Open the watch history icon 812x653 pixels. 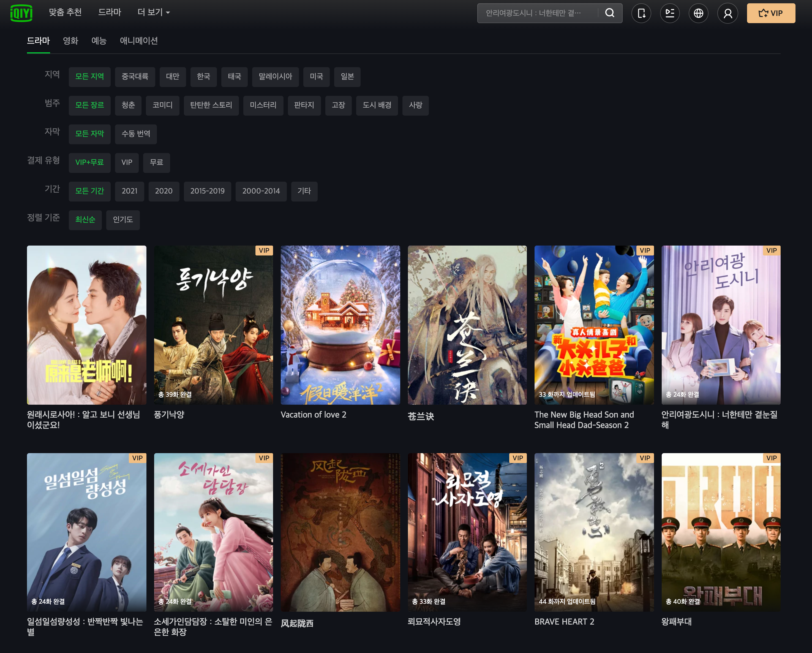pyautogui.click(x=670, y=13)
